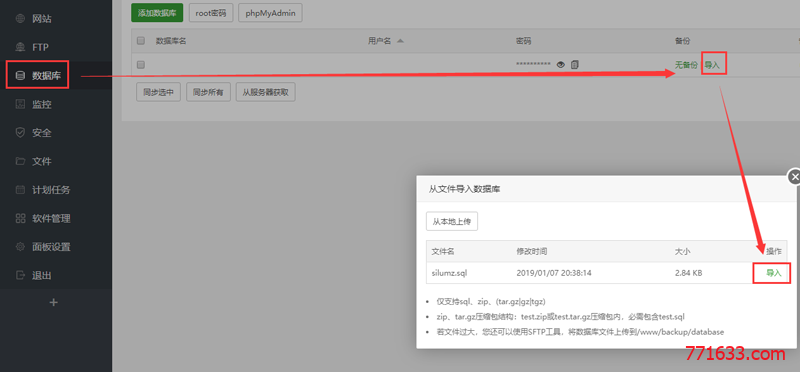Click the 添加数据库 green button
Screen dimensions: 800x372
tap(157, 13)
